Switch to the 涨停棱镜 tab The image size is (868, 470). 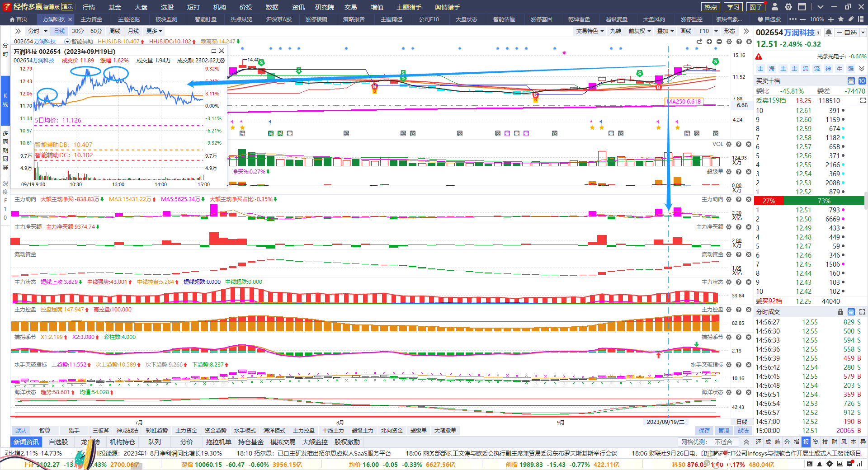(x=316, y=19)
